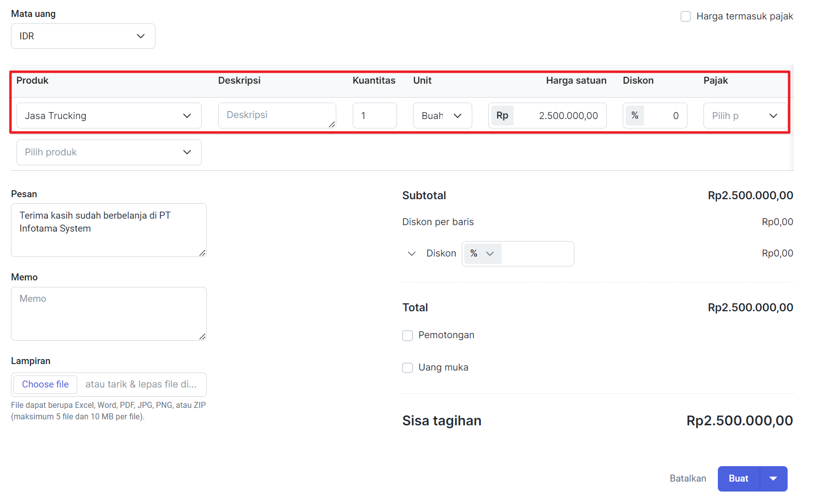
Task: Click the Kuantitas input field
Action: tap(374, 116)
